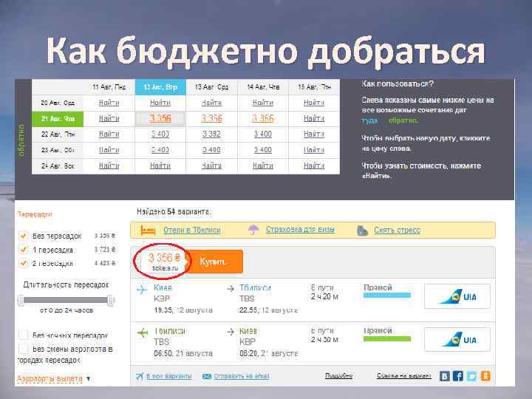532x399 pixels.
Task: Pick the 3 400 price for 14 Авг / 22 Авг
Action: point(263,134)
